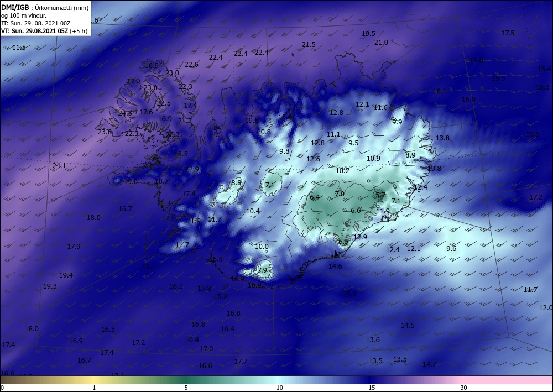The height and width of the screenshot is (392, 553).
Task: Click the 9.5 value on the map
Action: 353,143
